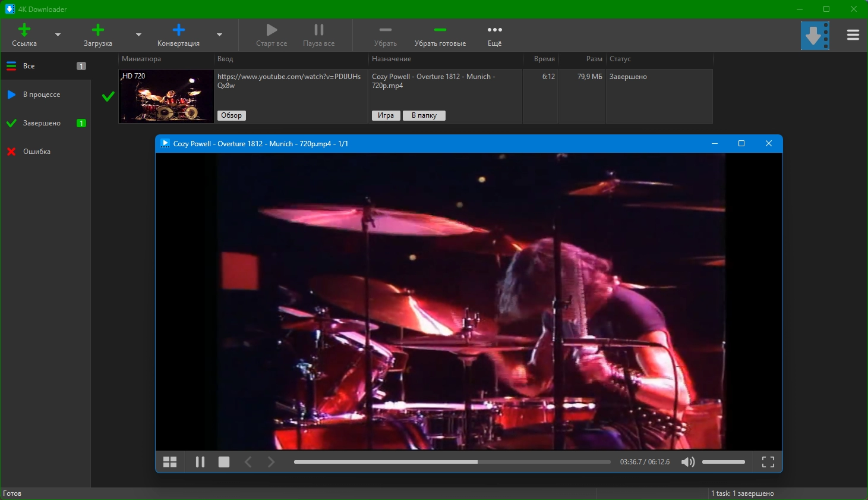The width and height of the screenshot is (868, 500).
Task: Expand the Конвертация dropdown arrow
Action: point(219,35)
